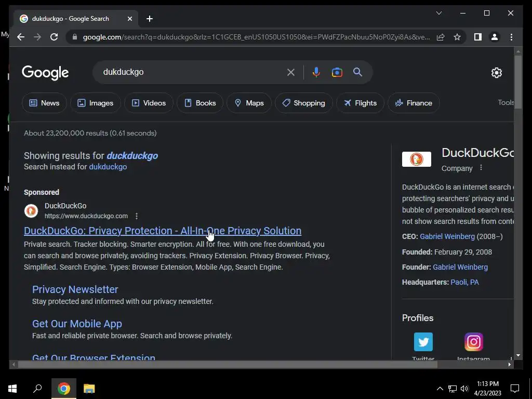Open the volume tray icon

tap(464, 389)
